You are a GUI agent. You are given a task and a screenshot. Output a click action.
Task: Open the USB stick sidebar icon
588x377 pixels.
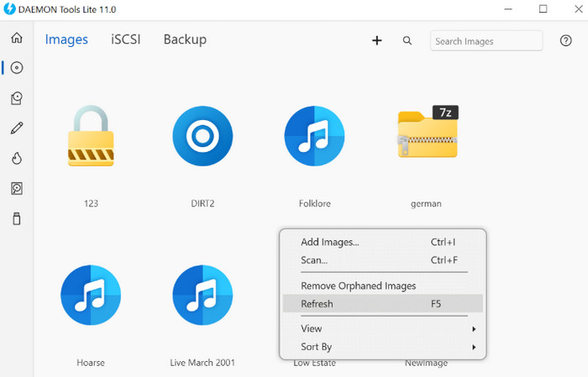pos(17,218)
